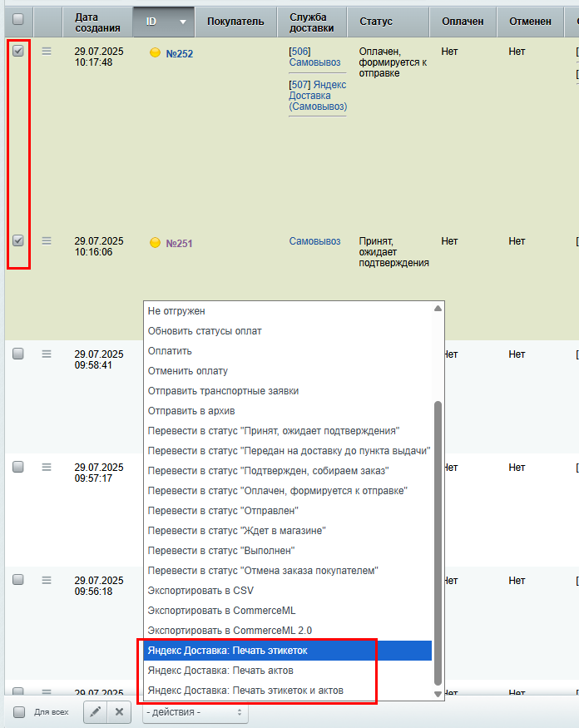Image resolution: width=579 pixels, height=728 pixels.
Task: Open '[506] Самовывоз' delivery link
Action: 314,57
